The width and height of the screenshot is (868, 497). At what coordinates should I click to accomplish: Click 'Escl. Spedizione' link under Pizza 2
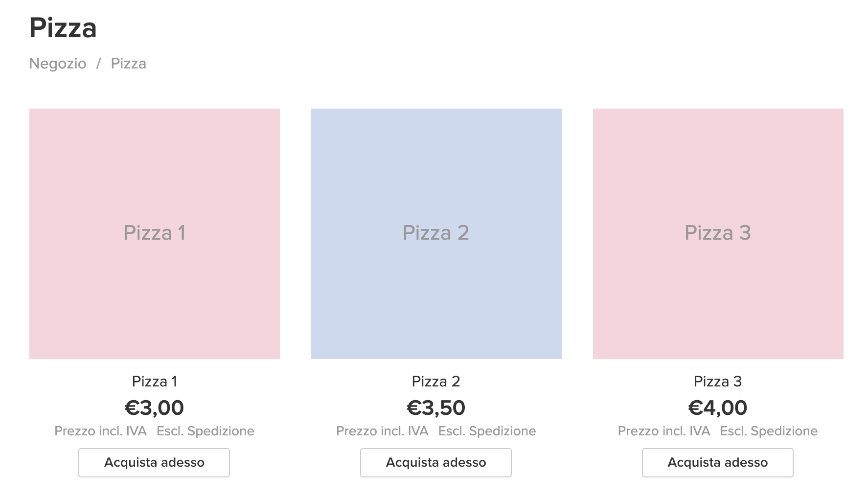pyautogui.click(x=487, y=431)
